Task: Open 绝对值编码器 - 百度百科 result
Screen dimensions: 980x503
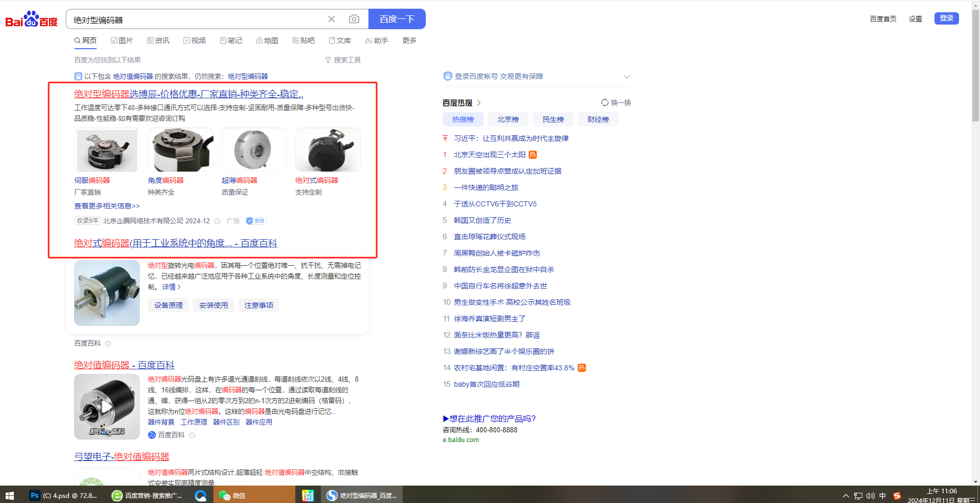Action: (x=124, y=365)
